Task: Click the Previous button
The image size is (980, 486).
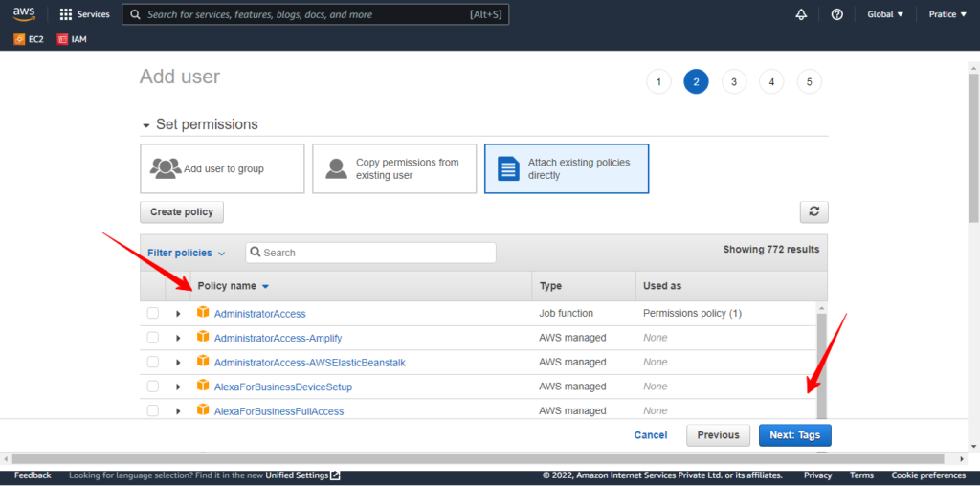Action: click(x=718, y=435)
